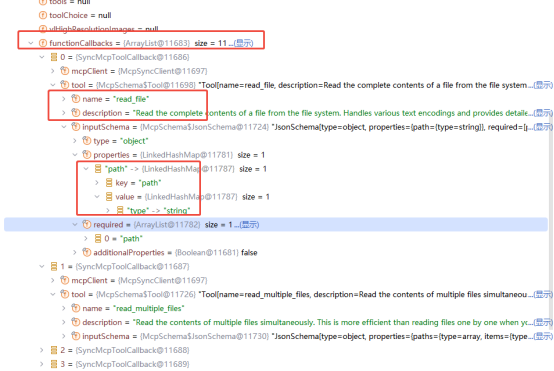Viewport: 554px width, 371px height.
Task: Expand type = "object" field
Action: pyautogui.click(x=75, y=141)
